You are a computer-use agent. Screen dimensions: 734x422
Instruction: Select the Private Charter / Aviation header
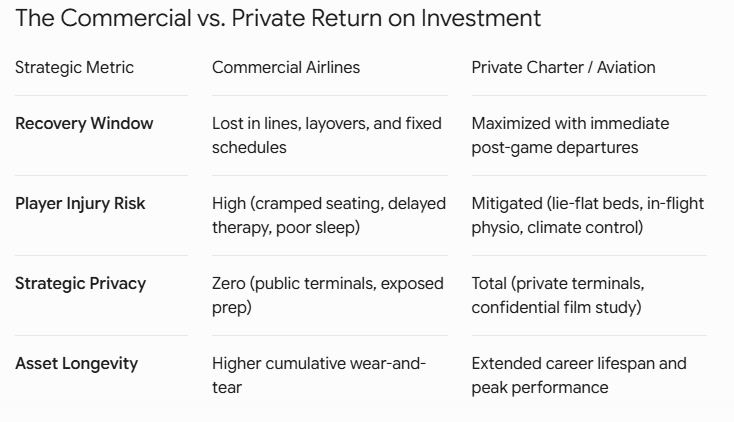[563, 67]
